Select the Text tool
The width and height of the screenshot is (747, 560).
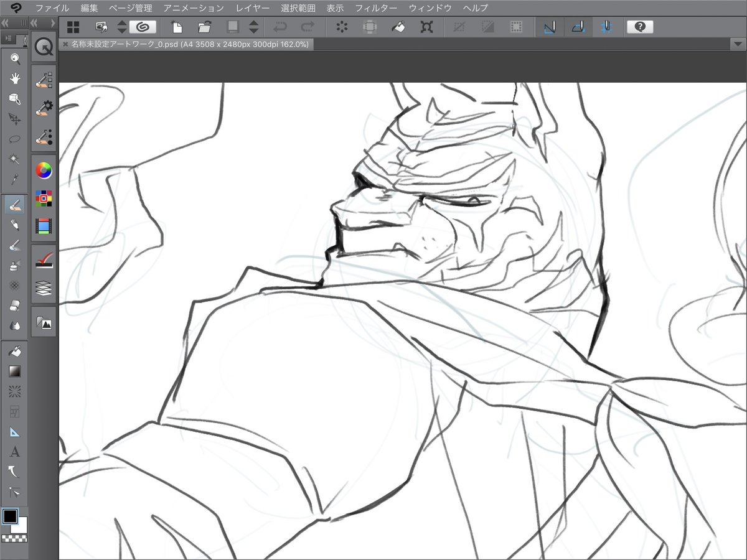click(15, 452)
